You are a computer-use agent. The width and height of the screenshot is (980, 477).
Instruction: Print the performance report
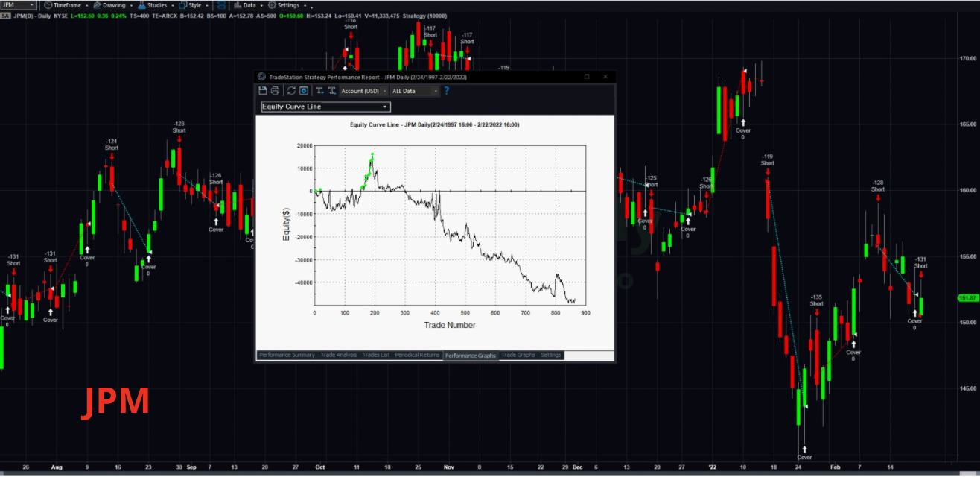[275, 91]
